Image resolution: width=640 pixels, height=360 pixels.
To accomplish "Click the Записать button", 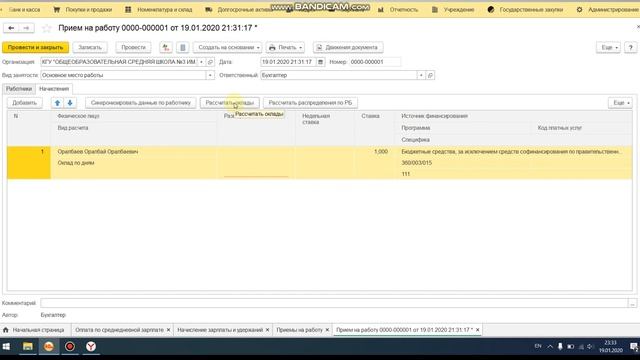I will pos(90,47).
